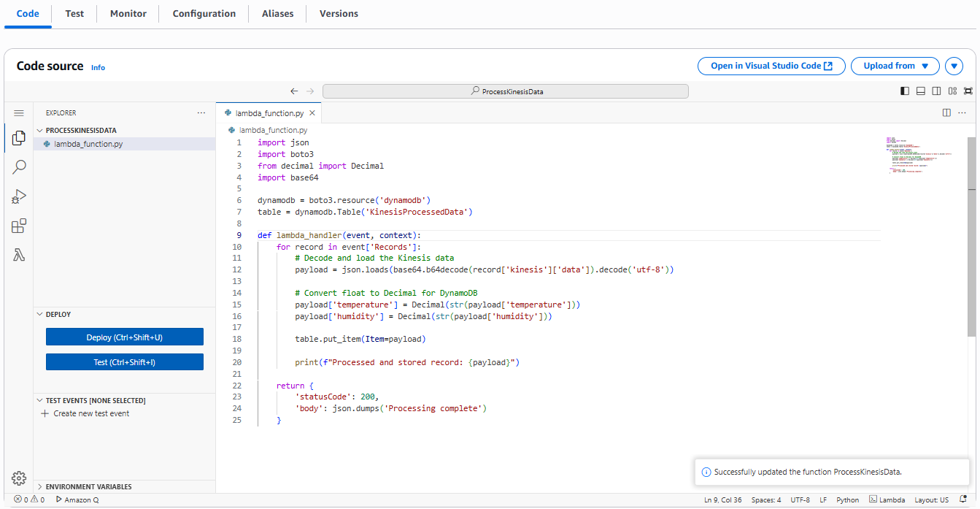Click Open in Visual Studio Code
This screenshot has height=509, width=980.
[771, 66]
